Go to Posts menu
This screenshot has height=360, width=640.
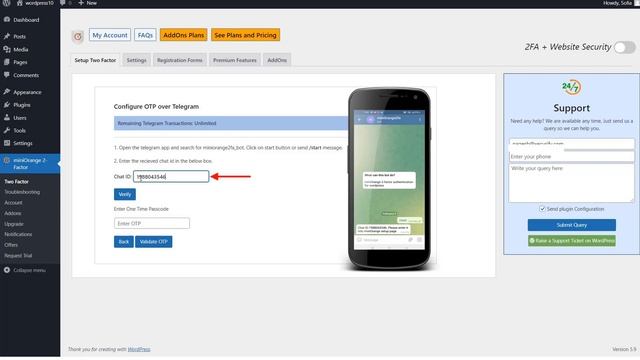pyautogui.click(x=19, y=37)
